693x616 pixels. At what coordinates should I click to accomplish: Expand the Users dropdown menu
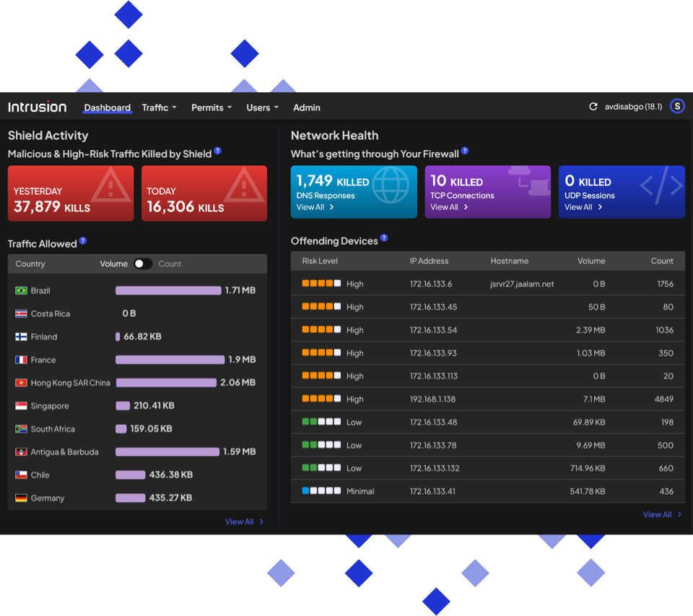(x=262, y=107)
